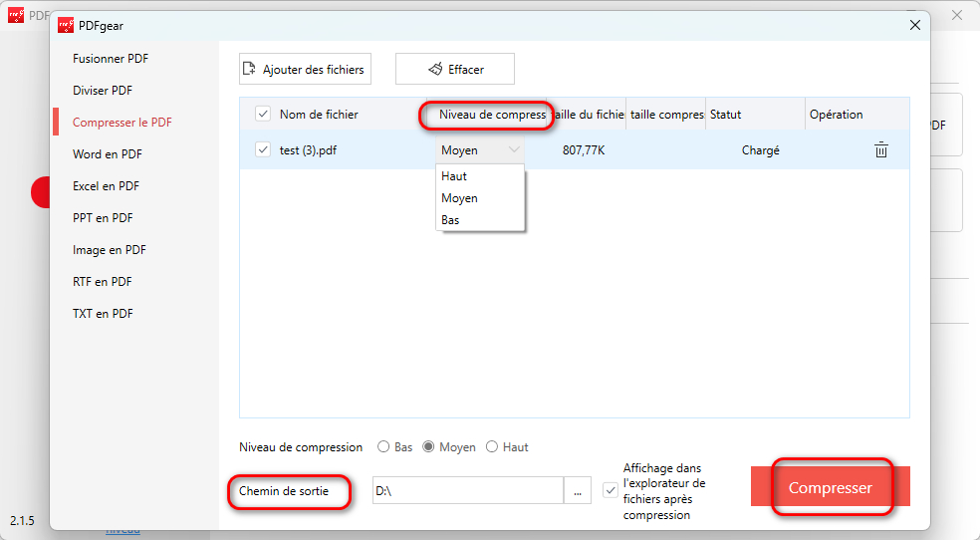Select the Moyen compression radio button

(x=428, y=447)
